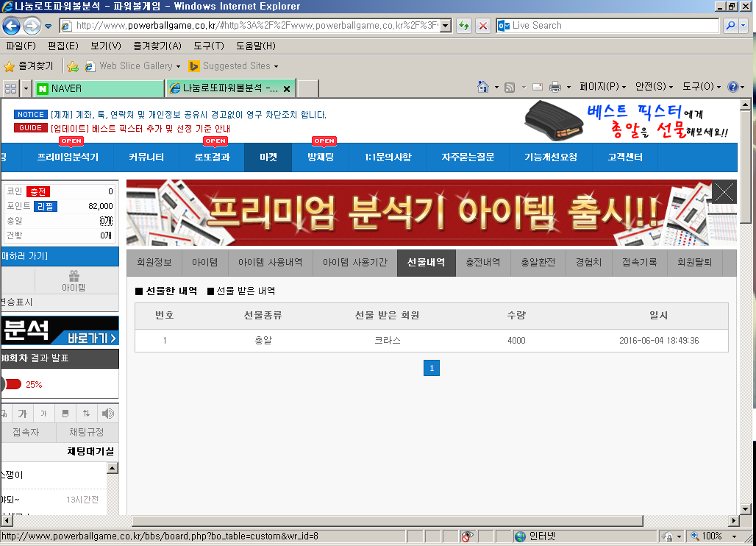
Task: Switch to 아이템 사용내역 tab
Action: [x=271, y=263]
